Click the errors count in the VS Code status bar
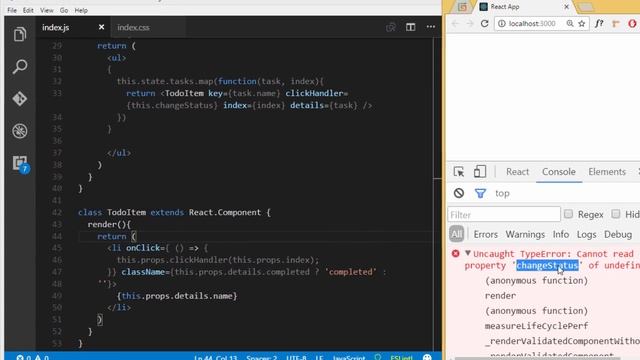The height and width of the screenshot is (360, 640). coord(24,358)
